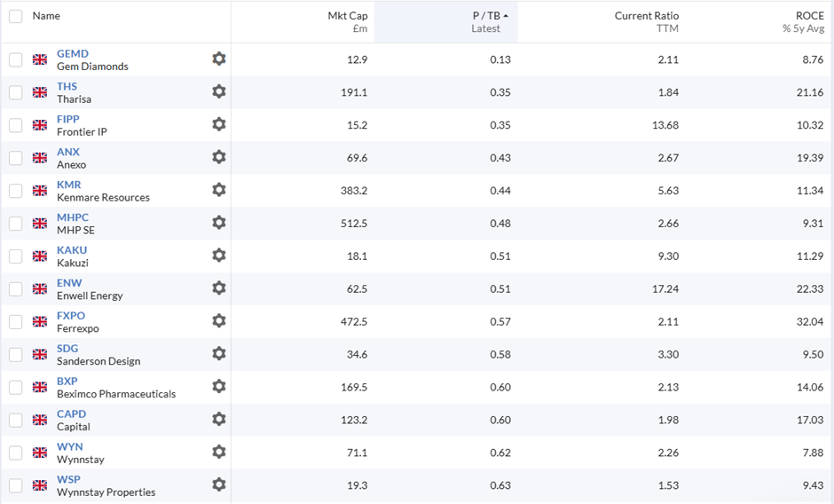Tick the checkbox for Sanderson Design
834x504 pixels.
coord(16,354)
